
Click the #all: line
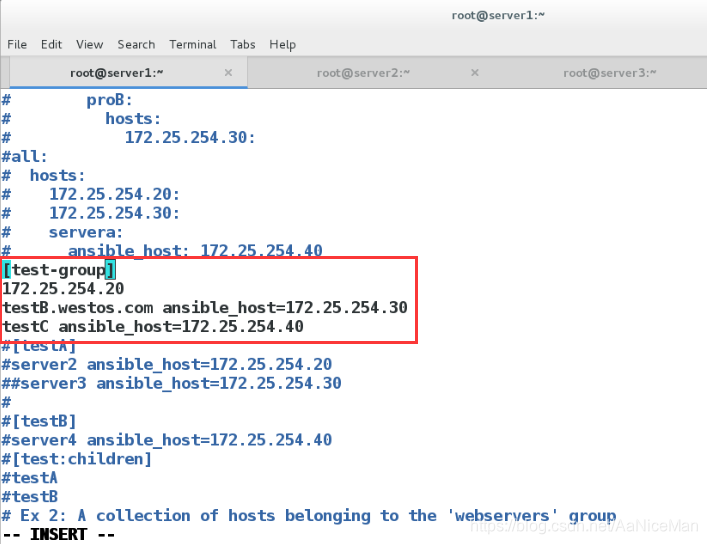[x=25, y=157]
